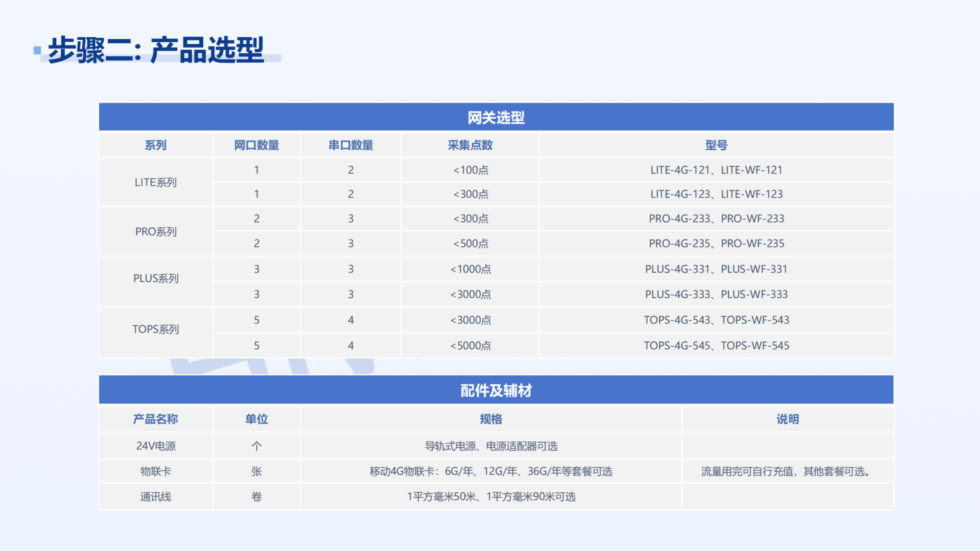Click the unit cell 卷
Viewport: 980px width, 551px height.
tap(257, 497)
